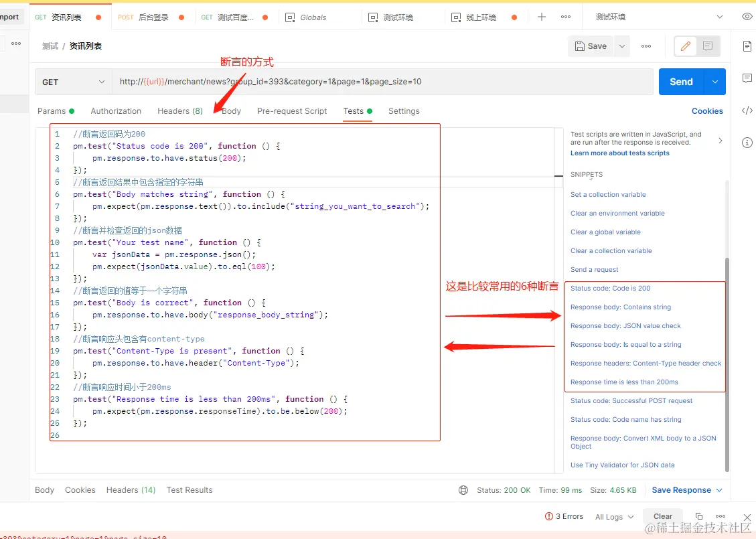Screen dimensions: 756x539
Task: Open Test Results tab
Action: click(190, 490)
